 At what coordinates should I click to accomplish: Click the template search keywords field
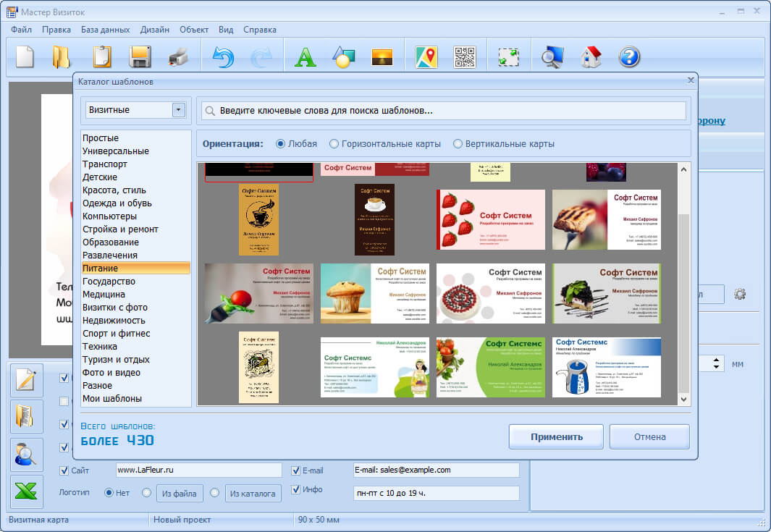444,111
